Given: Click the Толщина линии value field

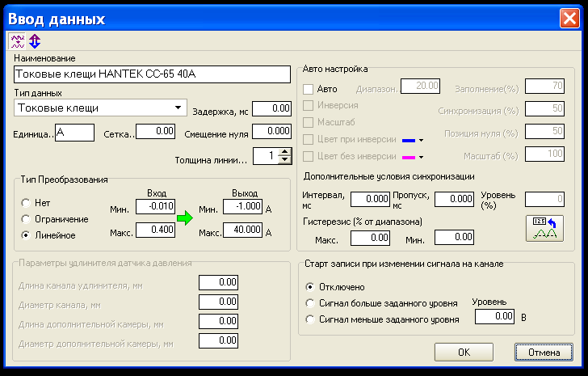Looking at the screenshot, I should pyautogui.click(x=266, y=156).
